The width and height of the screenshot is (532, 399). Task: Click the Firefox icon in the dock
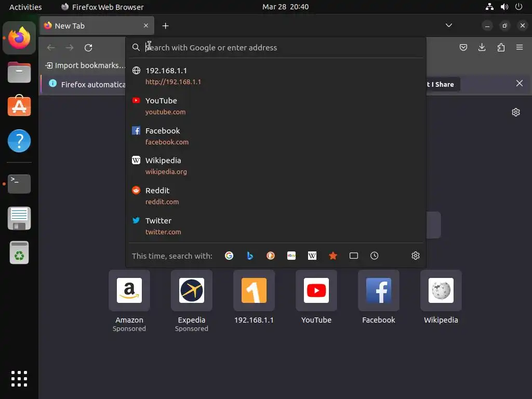click(x=19, y=37)
